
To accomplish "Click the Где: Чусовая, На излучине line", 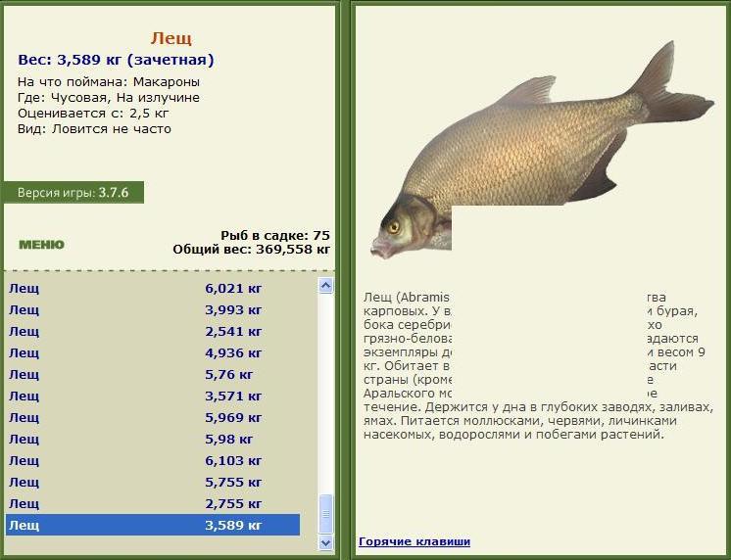I will click(x=109, y=98).
